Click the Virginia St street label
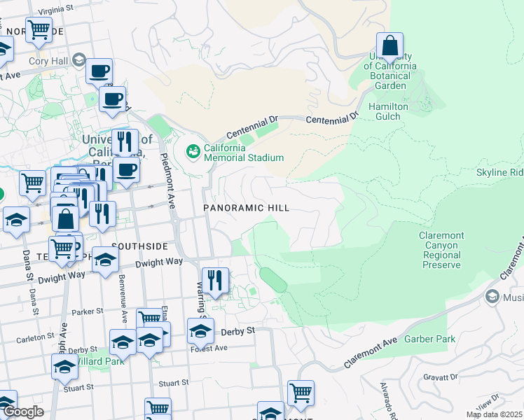Image resolution: width=524 pixels, height=420 pixels. pos(55,10)
